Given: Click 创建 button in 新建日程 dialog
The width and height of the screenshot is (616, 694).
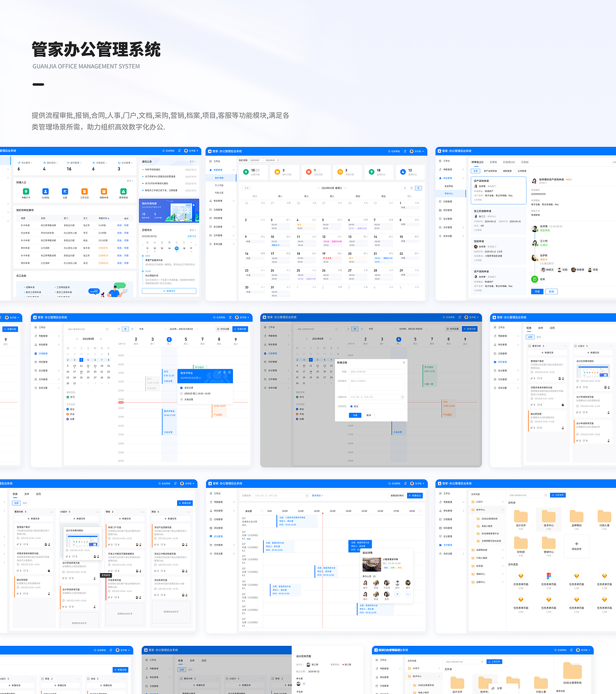Looking at the screenshot, I should click(355, 415).
